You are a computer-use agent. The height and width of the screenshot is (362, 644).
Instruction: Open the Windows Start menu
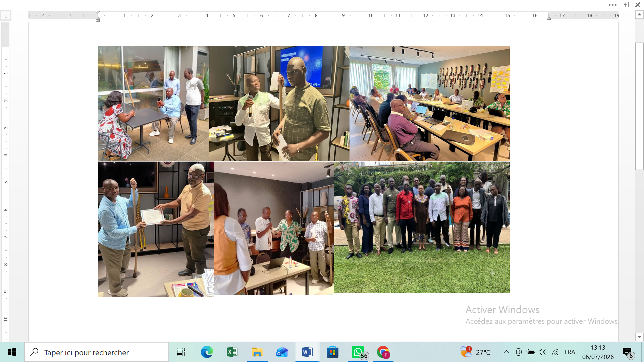click(x=12, y=352)
